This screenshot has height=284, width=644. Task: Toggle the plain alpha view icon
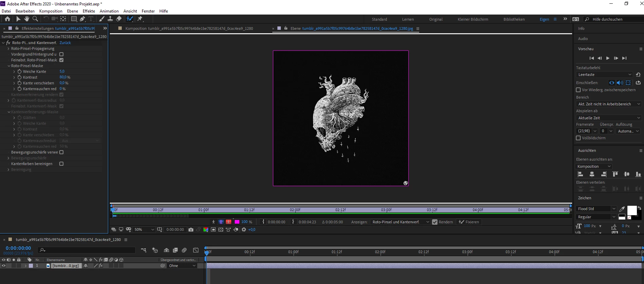(x=213, y=222)
